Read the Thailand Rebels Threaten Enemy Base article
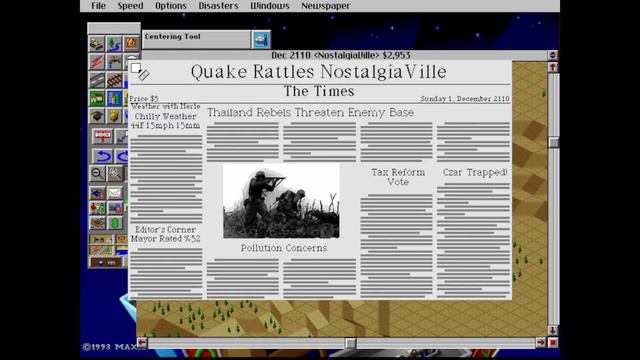Viewport: 640px width, 360px height. (x=310, y=112)
